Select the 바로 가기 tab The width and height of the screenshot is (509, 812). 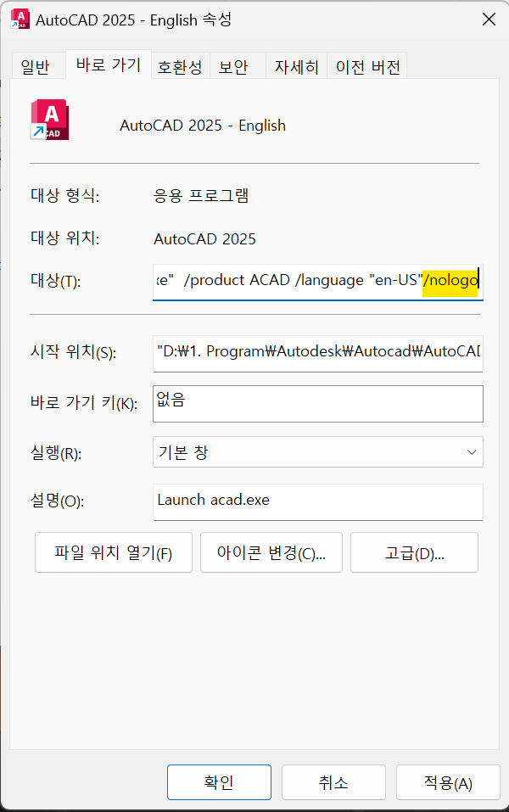109,64
